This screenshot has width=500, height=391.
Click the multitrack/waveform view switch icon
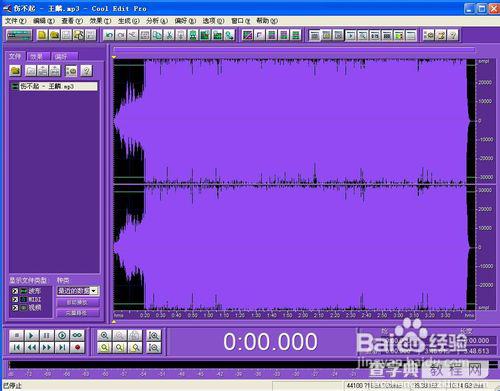[20, 35]
